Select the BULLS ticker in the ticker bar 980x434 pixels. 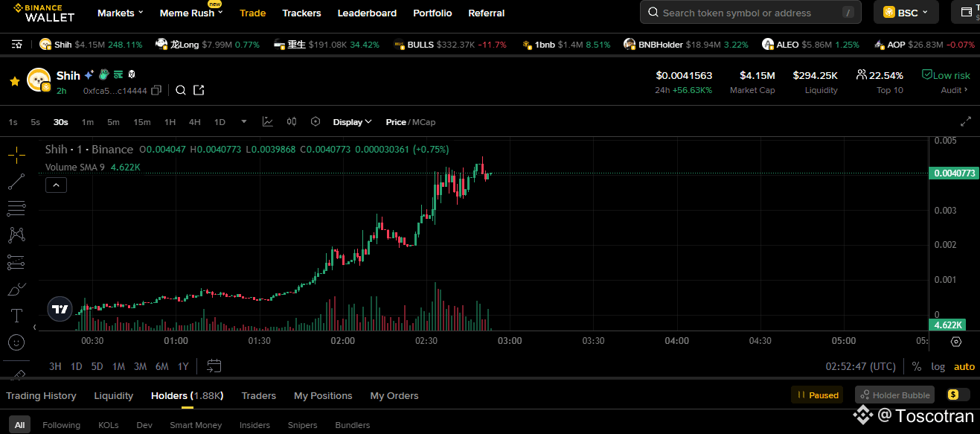click(x=450, y=45)
